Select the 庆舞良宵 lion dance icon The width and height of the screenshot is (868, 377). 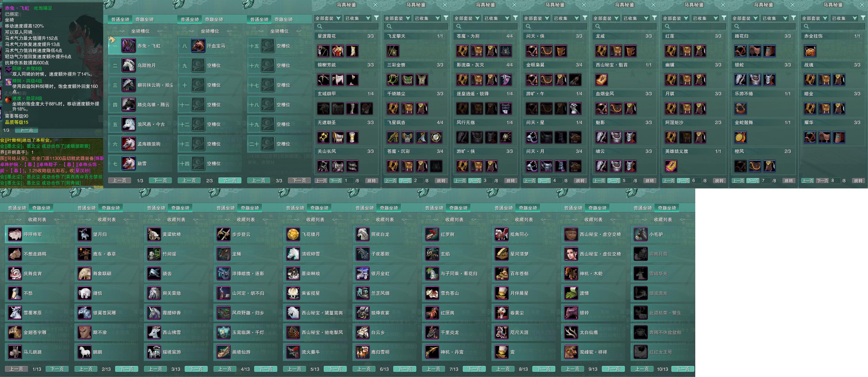click(x=15, y=273)
